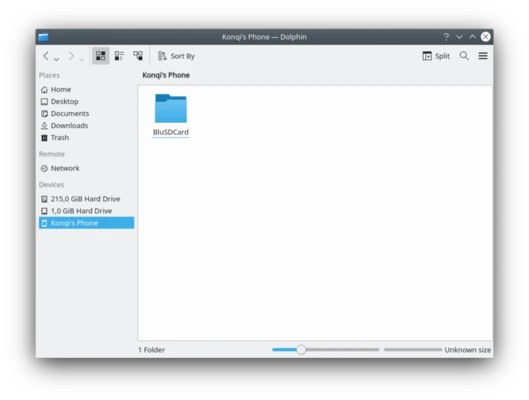529x400 pixels.
Task: Click the Desktop icon in sidebar
Action: pyautogui.click(x=44, y=102)
